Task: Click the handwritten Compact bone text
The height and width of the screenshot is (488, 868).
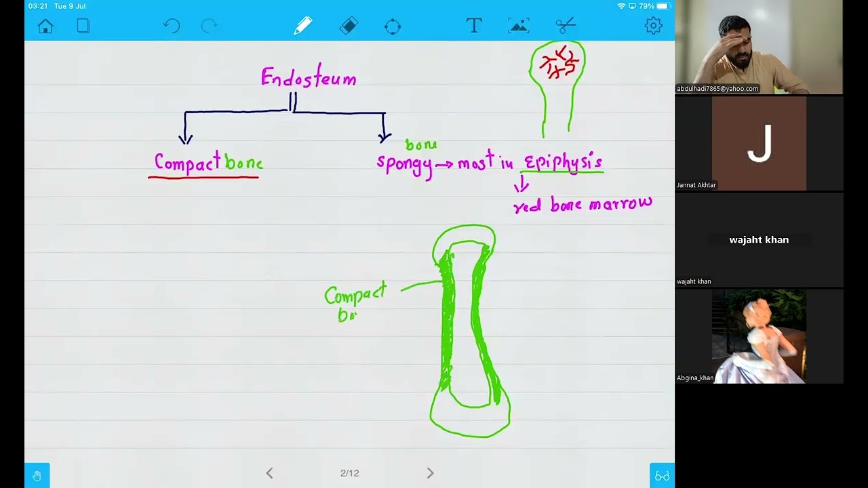Action: coord(208,163)
